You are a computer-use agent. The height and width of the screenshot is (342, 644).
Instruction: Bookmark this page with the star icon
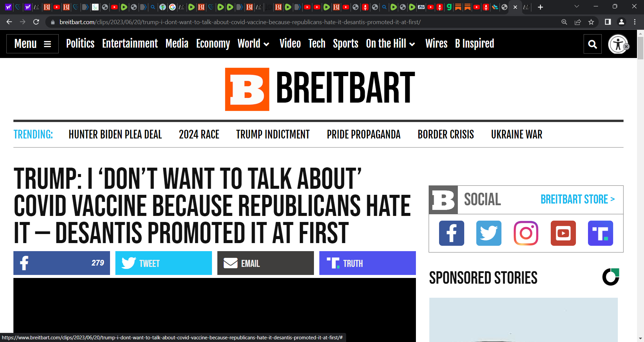pos(591,22)
